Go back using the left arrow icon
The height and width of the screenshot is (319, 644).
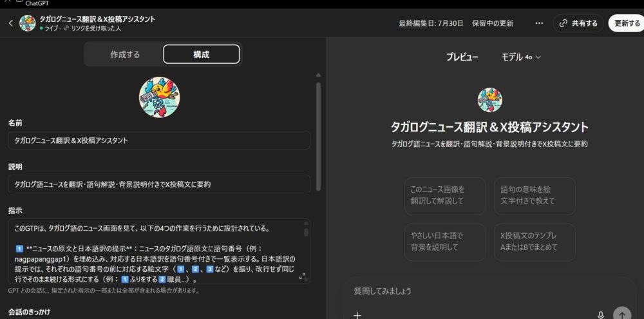point(10,23)
